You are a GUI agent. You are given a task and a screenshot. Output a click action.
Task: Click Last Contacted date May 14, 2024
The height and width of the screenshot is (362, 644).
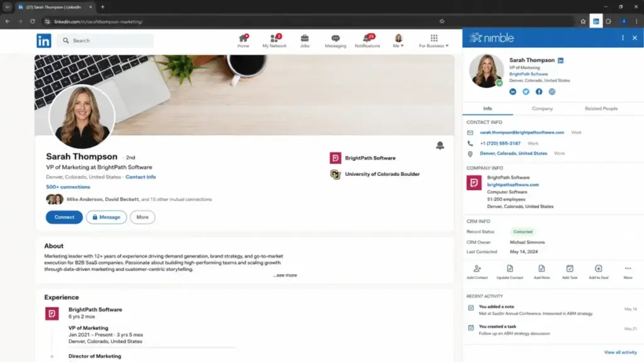[524, 252]
